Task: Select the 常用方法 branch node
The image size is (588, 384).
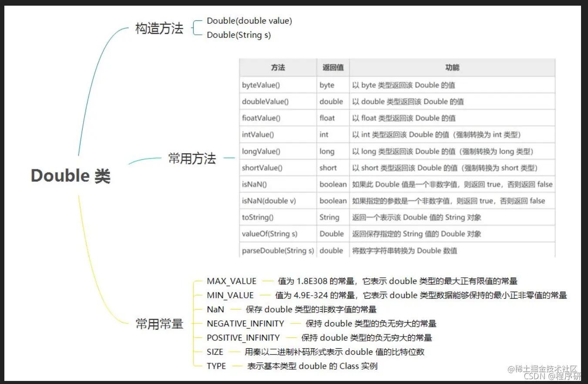Action: [192, 158]
